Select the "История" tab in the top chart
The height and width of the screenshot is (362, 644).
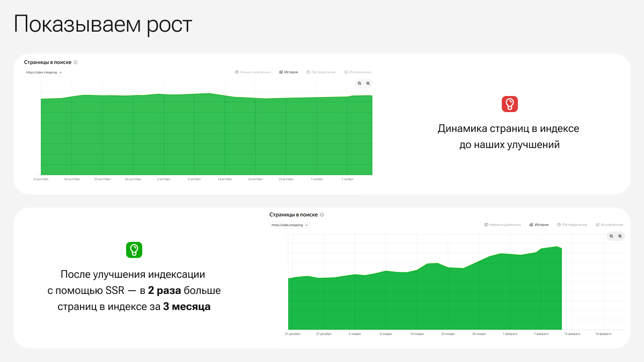click(x=289, y=72)
